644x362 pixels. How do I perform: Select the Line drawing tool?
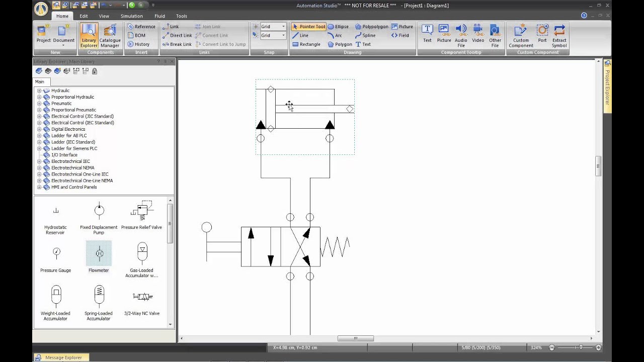[300, 35]
